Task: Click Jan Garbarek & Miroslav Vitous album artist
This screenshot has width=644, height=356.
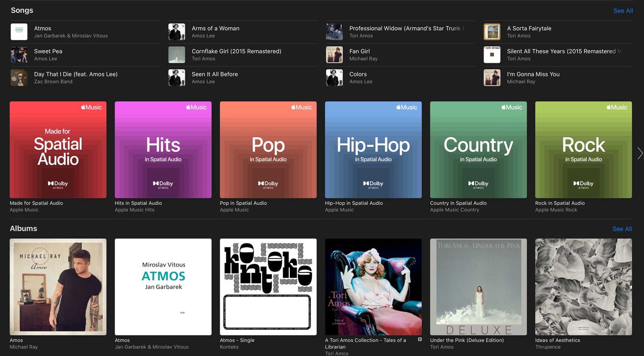Action: click(151, 347)
